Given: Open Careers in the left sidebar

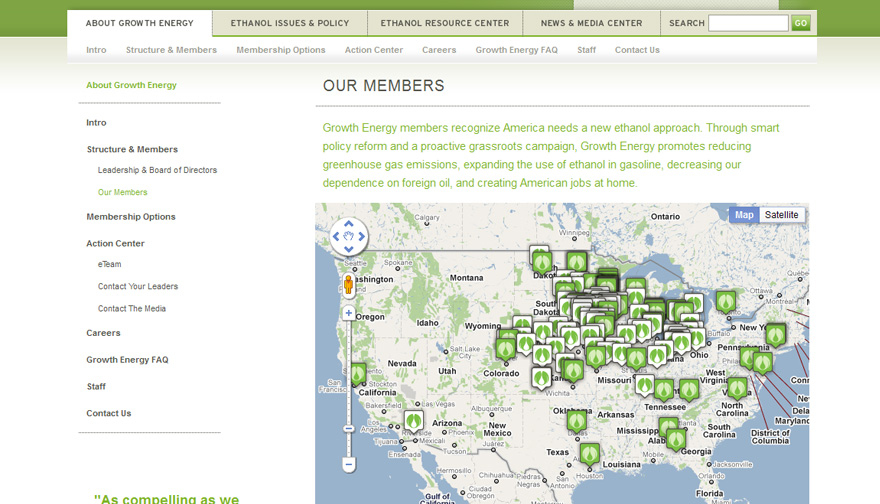Looking at the screenshot, I should click(103, 333).
